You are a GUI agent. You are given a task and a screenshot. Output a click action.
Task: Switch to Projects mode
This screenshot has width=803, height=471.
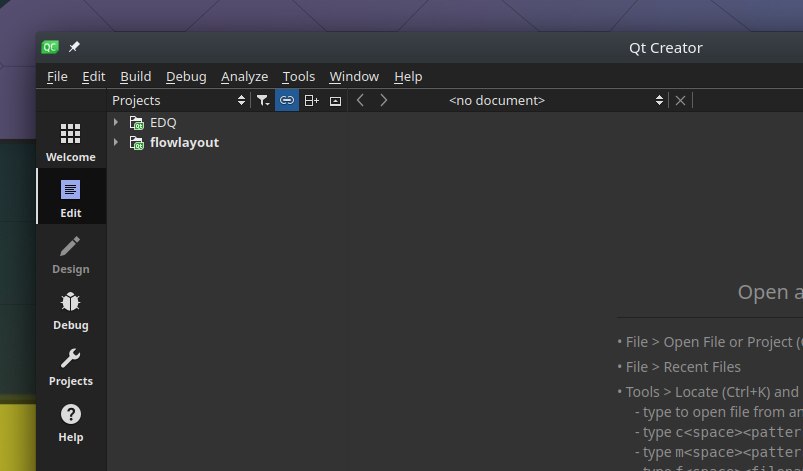(x=71, y=367)
